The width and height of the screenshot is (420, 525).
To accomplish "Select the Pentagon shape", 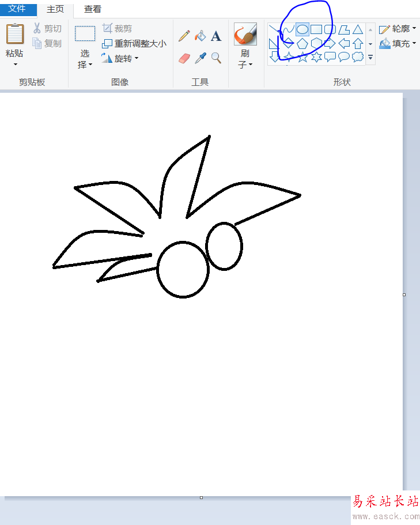I will tap(302, 44).
